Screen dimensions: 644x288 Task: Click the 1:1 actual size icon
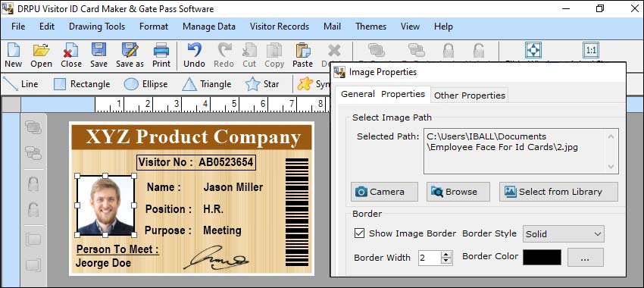point(591,51)
